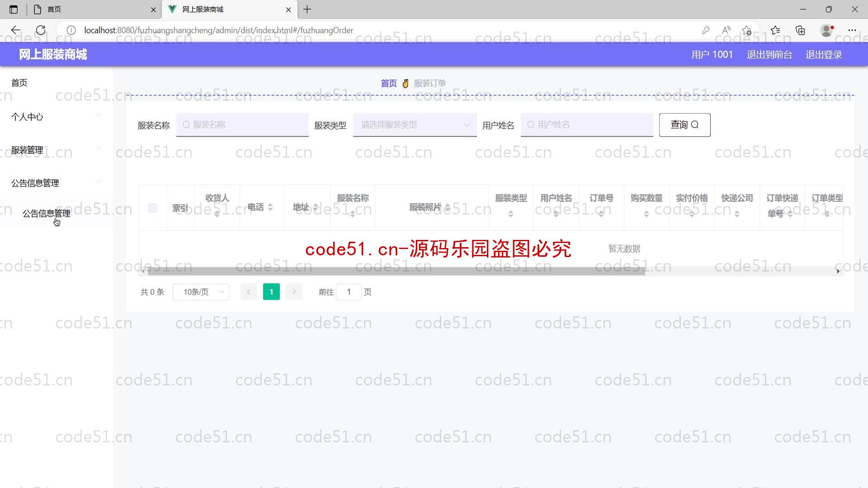Go to previous page arrow
The width and height of the screenshot is (868, 488).
(x=249, y=292)
